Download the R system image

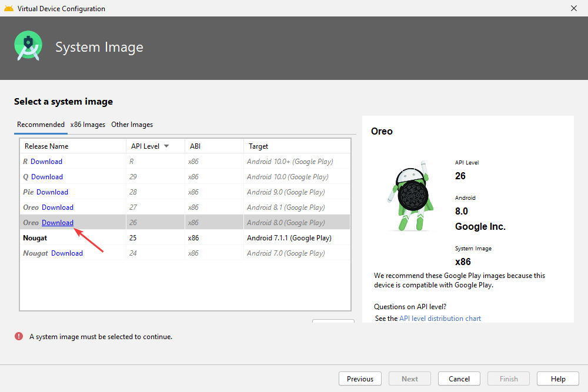tap(46, 162)
